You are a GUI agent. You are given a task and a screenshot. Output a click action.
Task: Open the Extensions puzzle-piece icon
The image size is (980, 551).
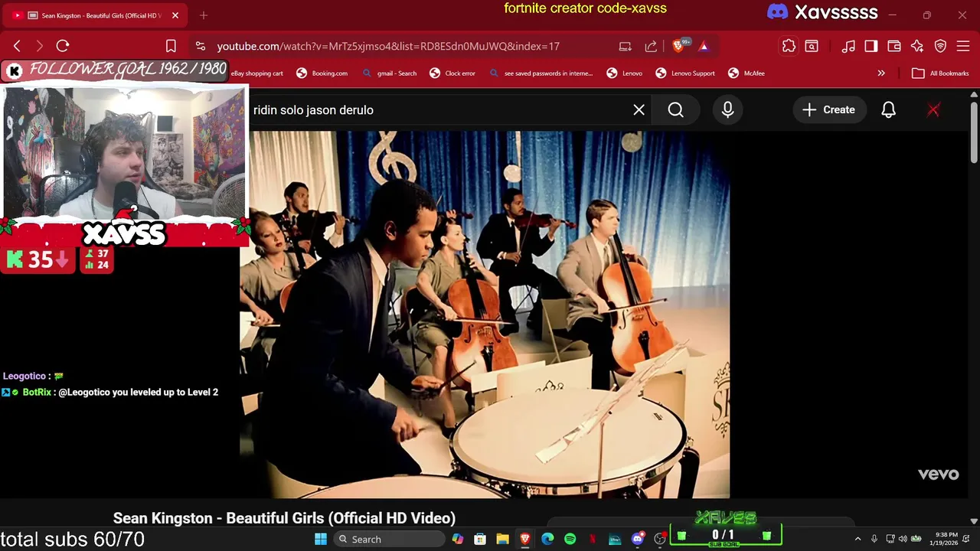[789, 46]
